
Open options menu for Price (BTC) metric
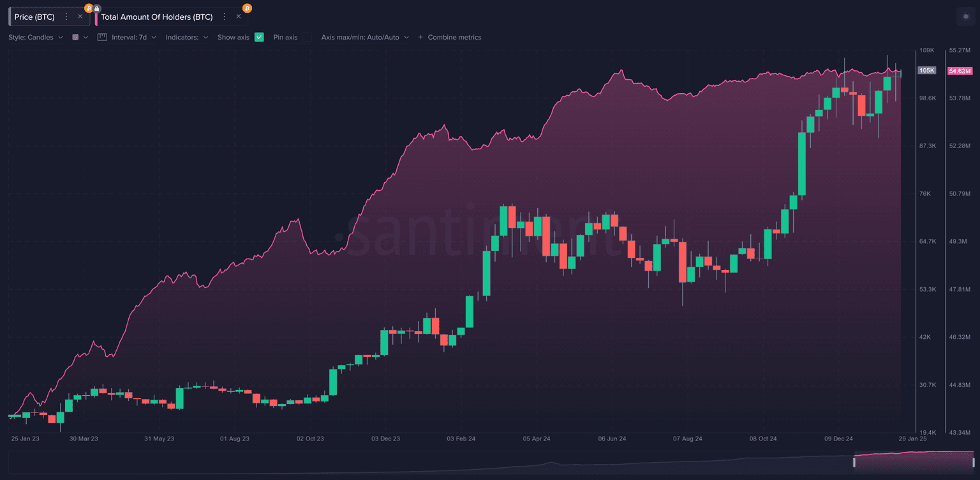66,17
